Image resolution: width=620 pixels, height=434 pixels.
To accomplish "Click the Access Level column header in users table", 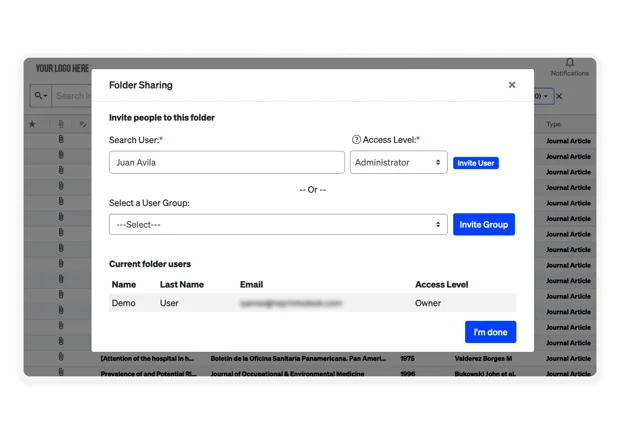I will 442,285.
